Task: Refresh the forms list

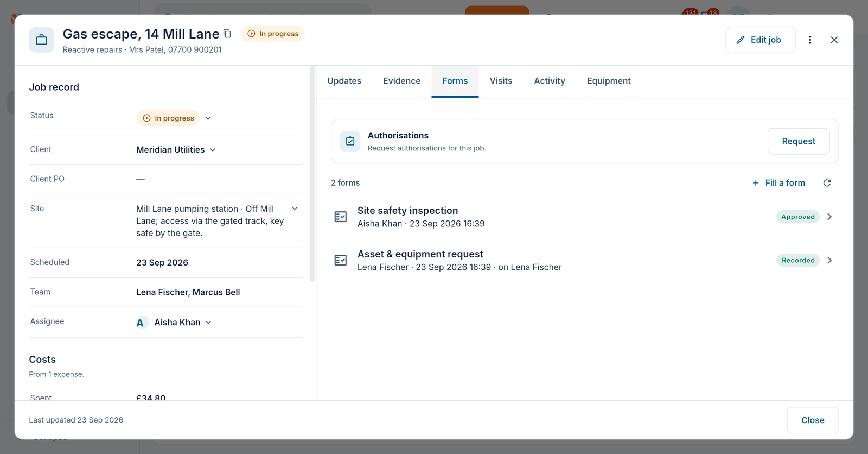Action: pyautogui.click(x=827, y=183)
